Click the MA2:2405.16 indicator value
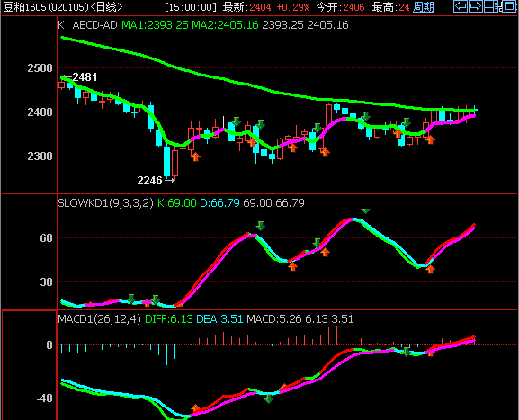The width and height of the screenshot is (519, 420). (x=225, y=25)
